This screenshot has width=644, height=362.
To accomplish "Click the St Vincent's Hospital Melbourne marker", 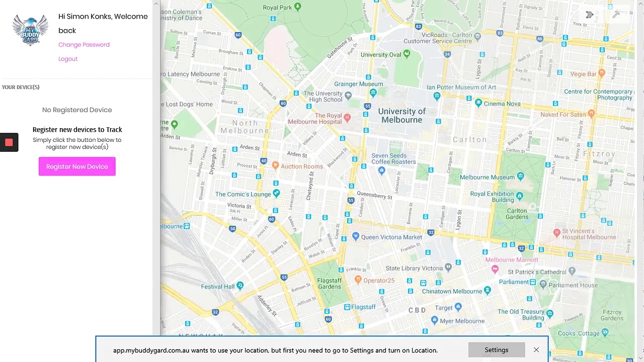I will pyautogui.click(x=556, y=232).
